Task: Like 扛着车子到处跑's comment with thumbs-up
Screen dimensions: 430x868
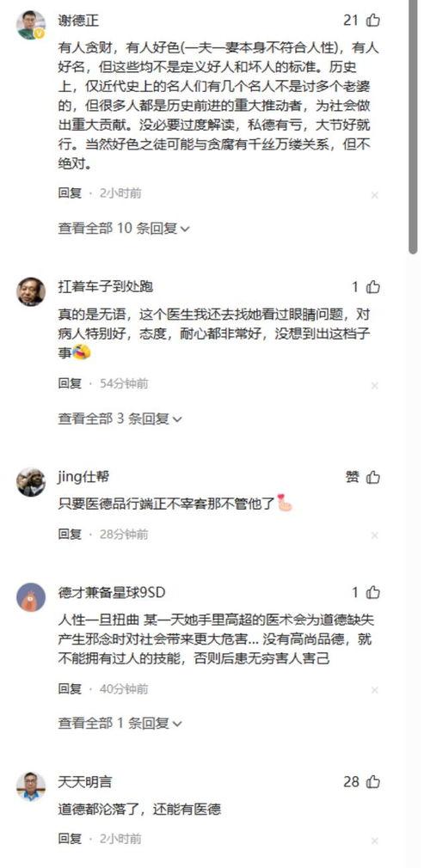Action: click(373, 287)
